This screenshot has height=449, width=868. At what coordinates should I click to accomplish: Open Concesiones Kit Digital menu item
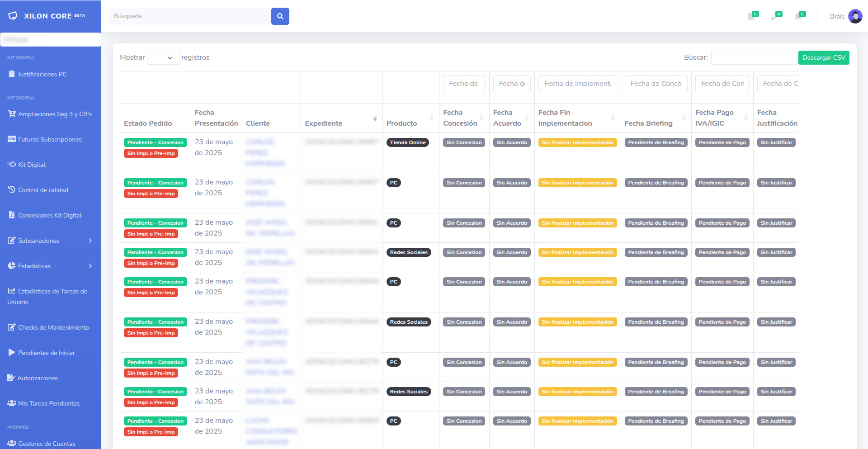[50, 215]
